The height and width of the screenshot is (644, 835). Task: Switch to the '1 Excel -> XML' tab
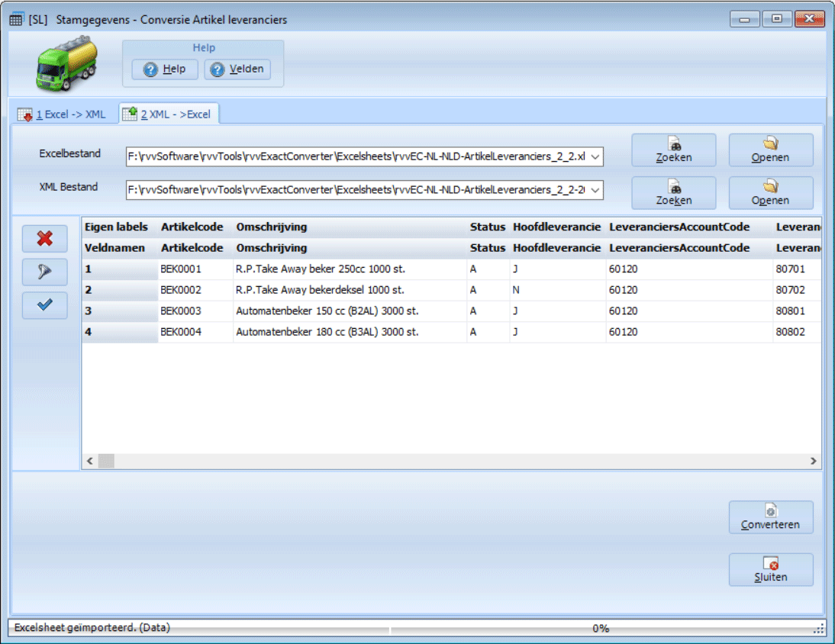pyautogui.click(x=63, y=114)
